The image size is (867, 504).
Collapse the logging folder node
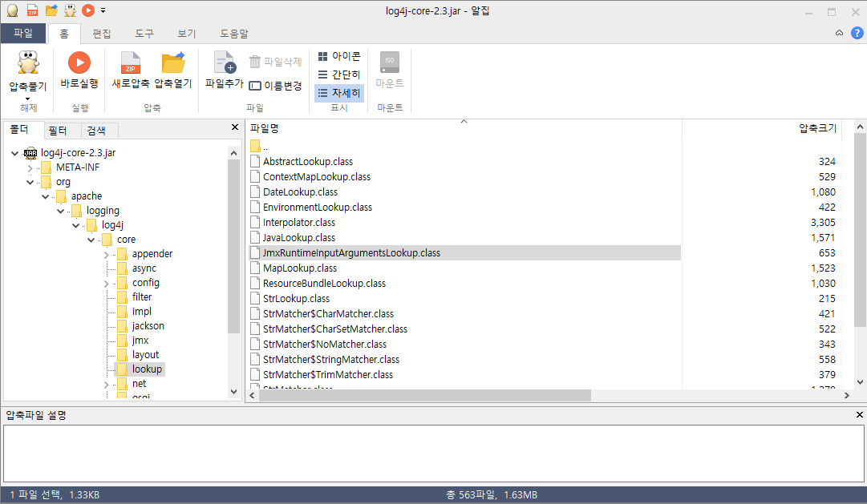60,211
